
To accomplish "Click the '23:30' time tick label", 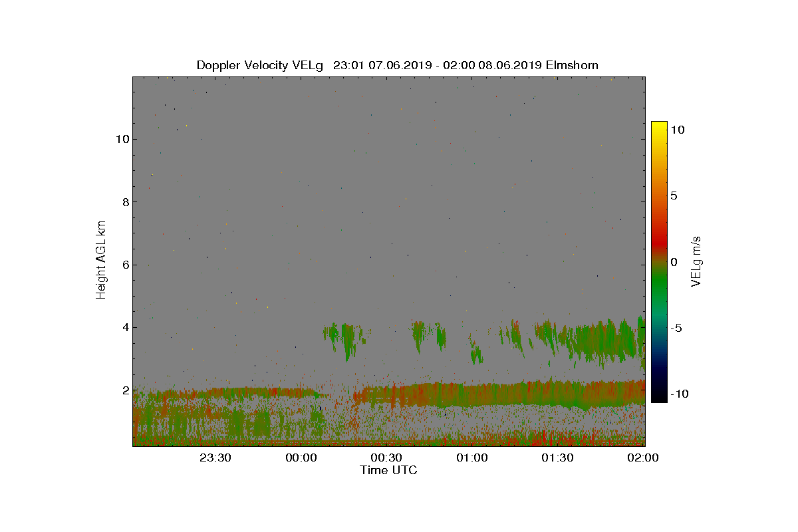I will [215, 458].
